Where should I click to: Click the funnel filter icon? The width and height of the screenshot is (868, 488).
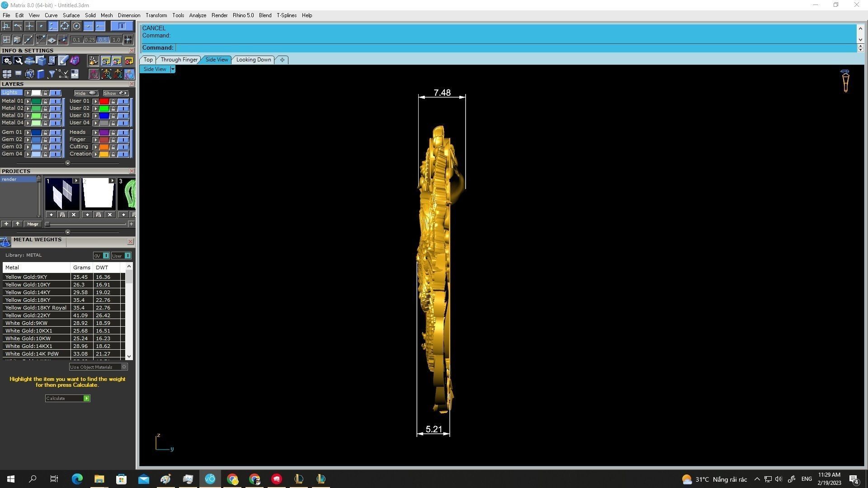(x=52, y=74)
